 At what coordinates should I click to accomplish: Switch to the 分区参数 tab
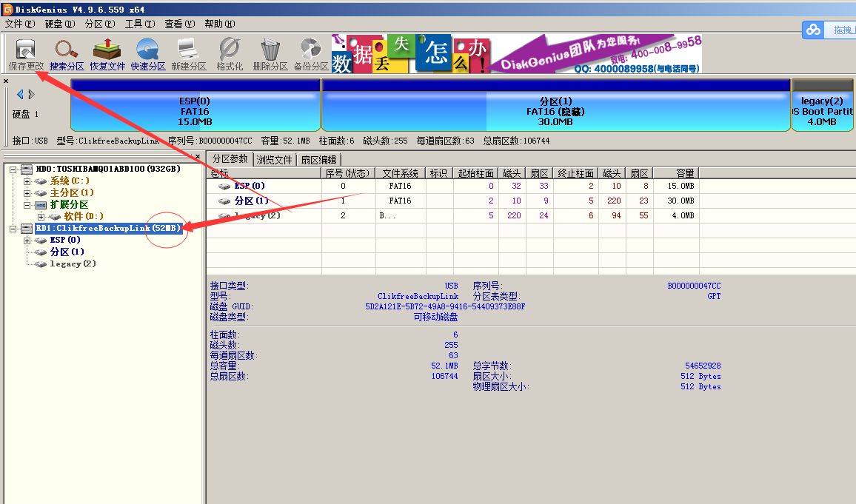[230, 158]
